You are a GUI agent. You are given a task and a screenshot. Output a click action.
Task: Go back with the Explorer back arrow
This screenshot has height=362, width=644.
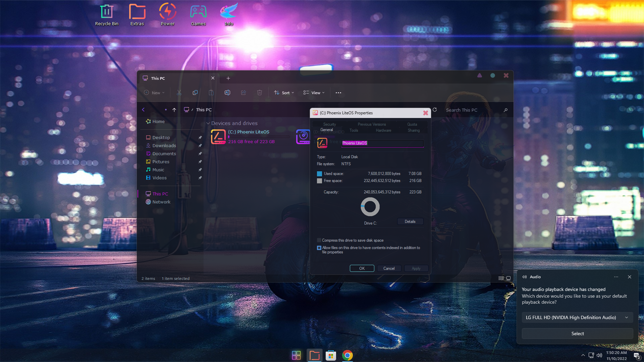tap(143, 110)
